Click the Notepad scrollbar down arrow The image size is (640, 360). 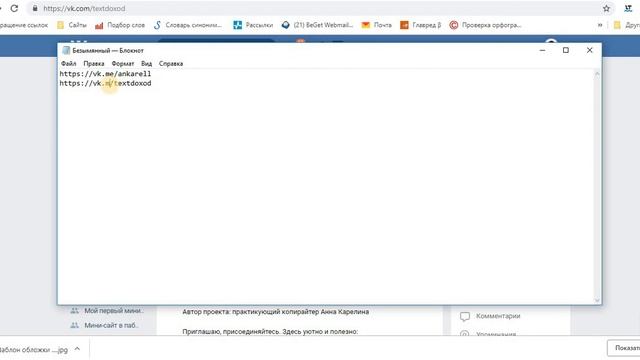(x=597, y=300)
